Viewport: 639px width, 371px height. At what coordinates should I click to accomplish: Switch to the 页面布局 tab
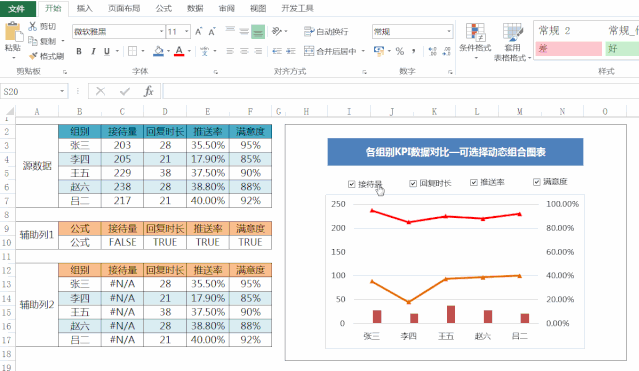[124, 9]
